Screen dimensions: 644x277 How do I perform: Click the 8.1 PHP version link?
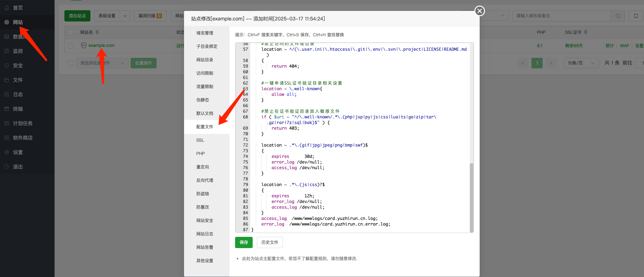tap(539, 46)
